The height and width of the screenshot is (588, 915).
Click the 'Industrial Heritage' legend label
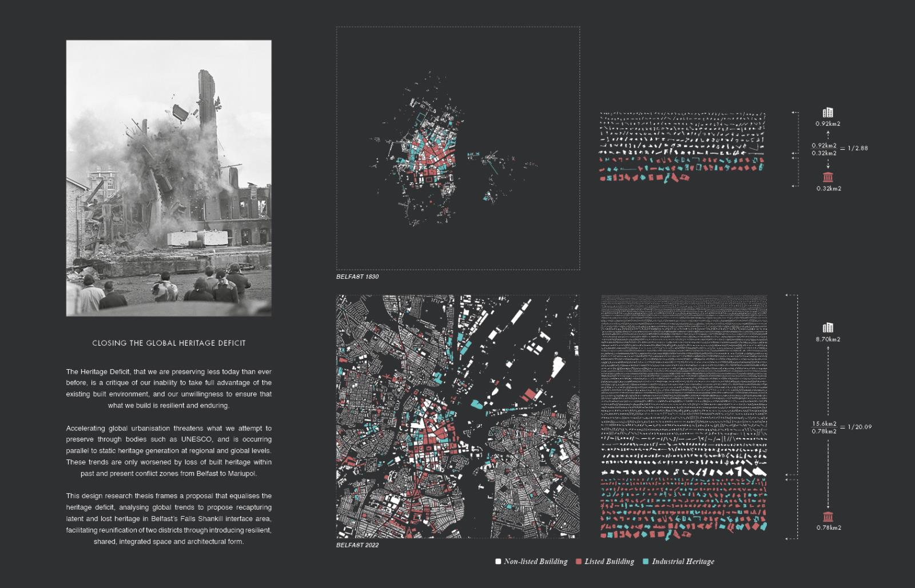[x=683, y=562]
